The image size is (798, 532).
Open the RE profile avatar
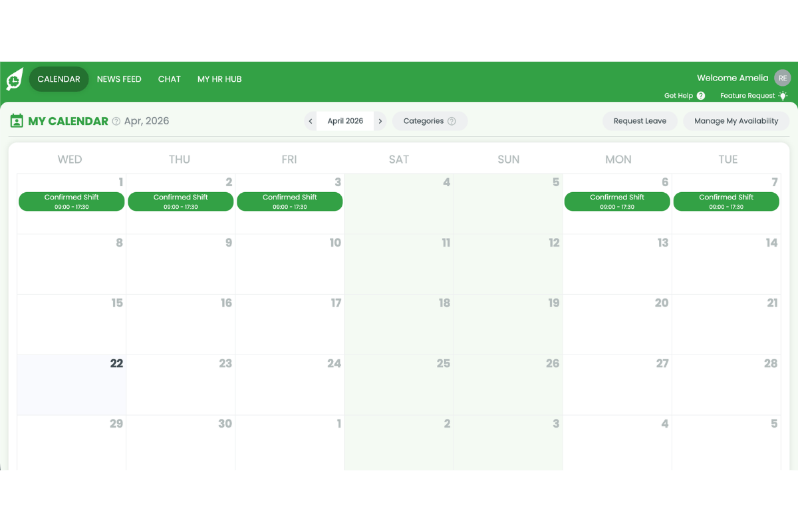(782, 78)
